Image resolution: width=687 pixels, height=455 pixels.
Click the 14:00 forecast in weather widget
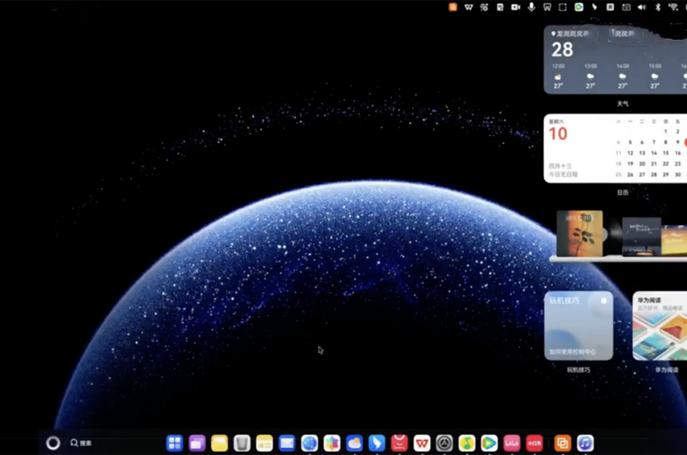coord(623,76)
